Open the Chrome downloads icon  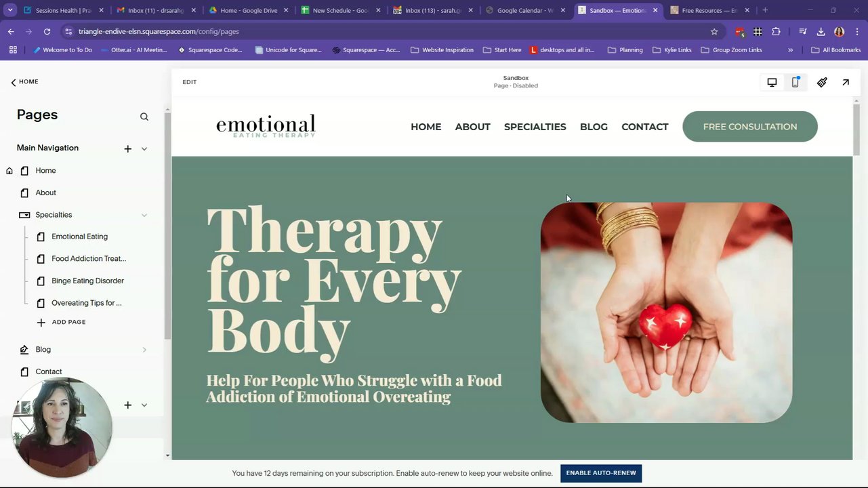pos(821,31)
